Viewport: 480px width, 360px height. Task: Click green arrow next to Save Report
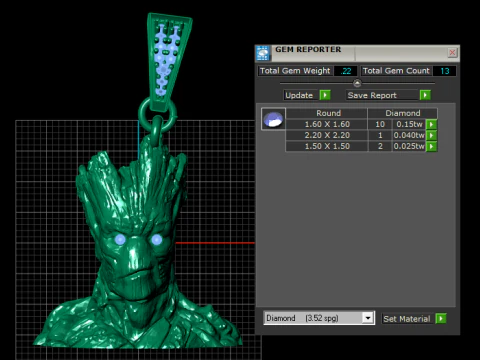[x=425, y=95]
